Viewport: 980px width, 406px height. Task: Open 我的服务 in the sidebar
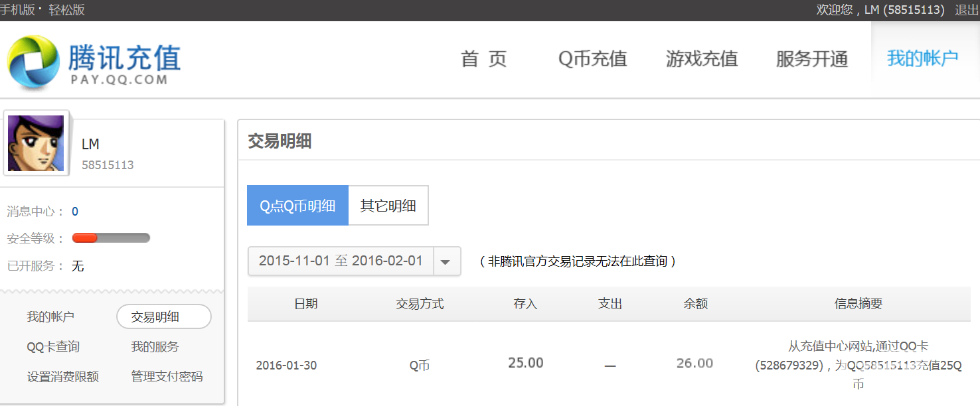[x=155, y=347]
